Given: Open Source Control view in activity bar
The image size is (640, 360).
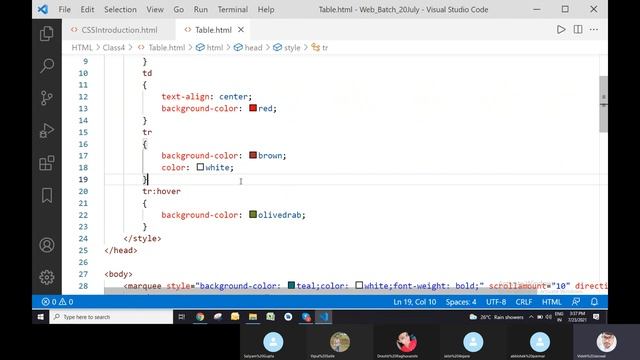Looking at the screenshot, I should pos(47,98).
